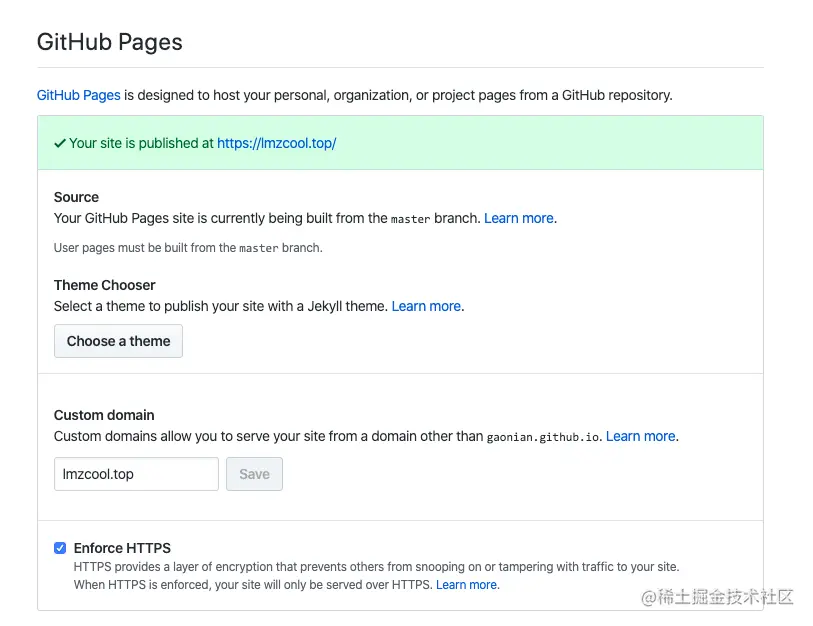Viewport: 813px width, 626px height.
Task: Open Learn more link about HTTPS enforcement
Action: (x=467, y=585)
